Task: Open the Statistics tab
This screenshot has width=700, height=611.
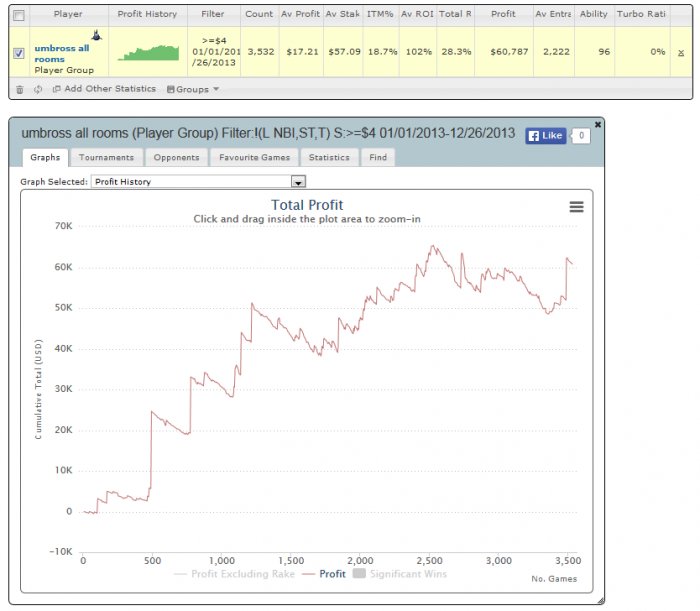Action: click(x=329, y=157)
